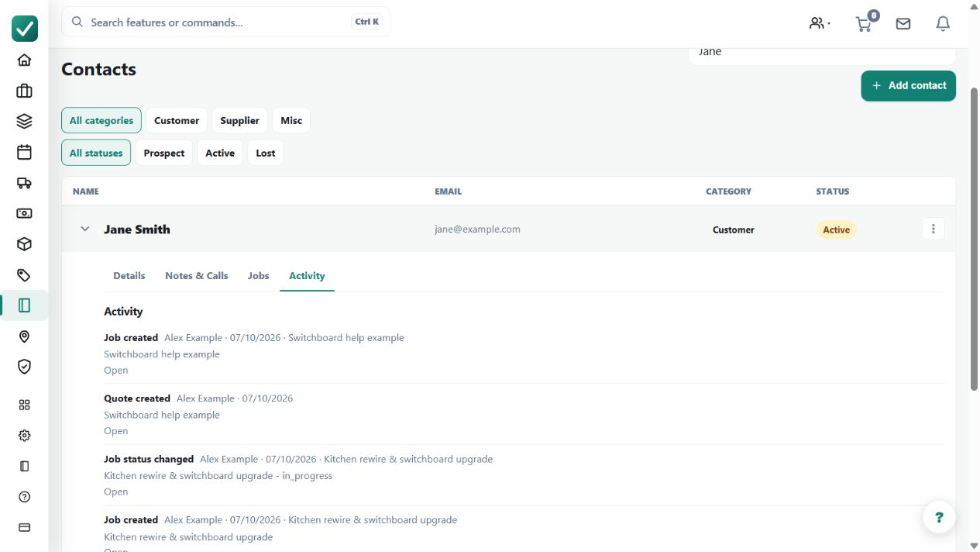Screen dimensions: 980x552
Task: Click the green checkmark app logo
Action: [x=25, y=29]
